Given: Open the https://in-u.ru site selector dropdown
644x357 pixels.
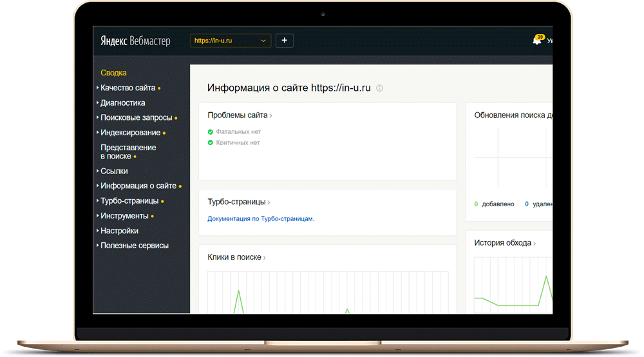Looking at the screenshot, I should (x=231, y=41).
